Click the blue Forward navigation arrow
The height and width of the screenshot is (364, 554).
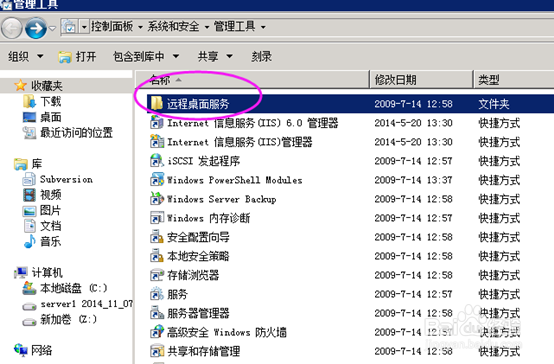(x=36, y=28)
